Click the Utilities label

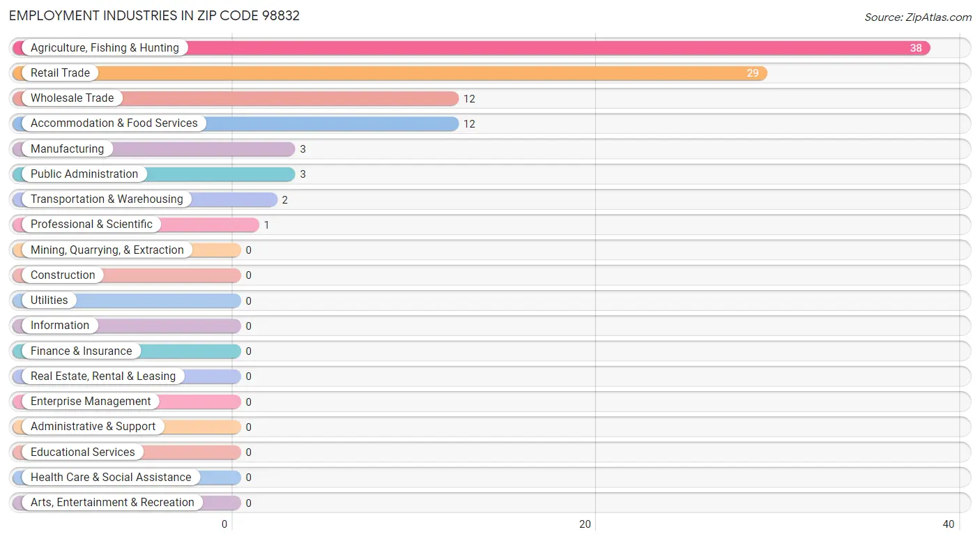coord(49,300)
